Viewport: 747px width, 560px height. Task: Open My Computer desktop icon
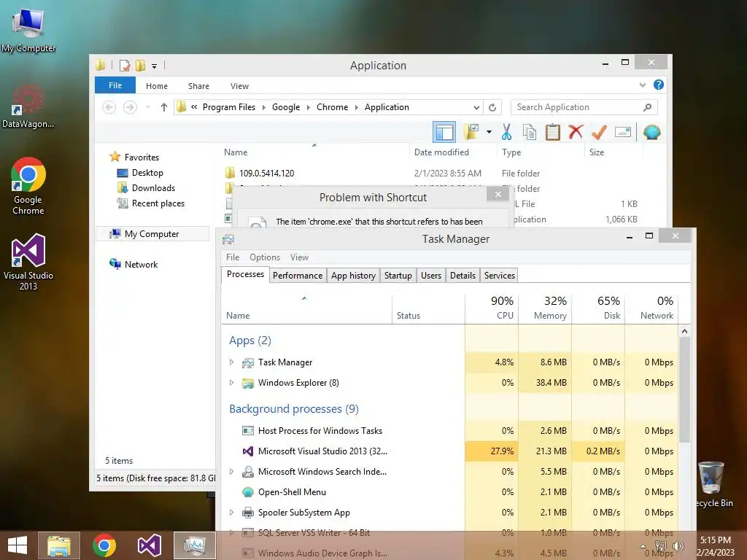click(x=28, y=30)
